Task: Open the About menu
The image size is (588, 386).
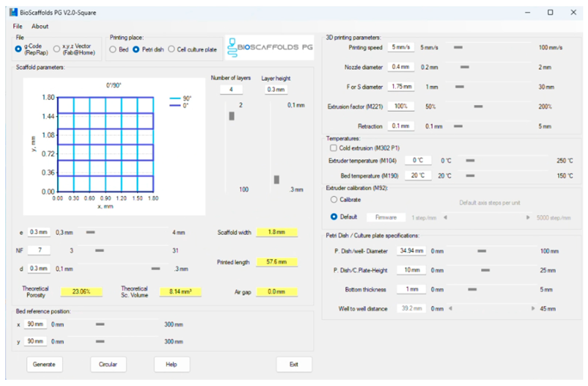Action: point(40,26)
